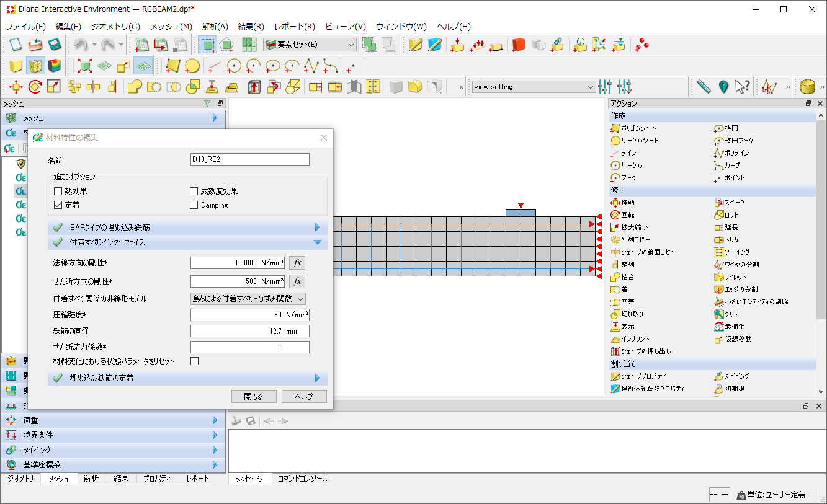827x504 pixels.
Task: Click the new file icon in toolbar
Action: pos(16,45)
